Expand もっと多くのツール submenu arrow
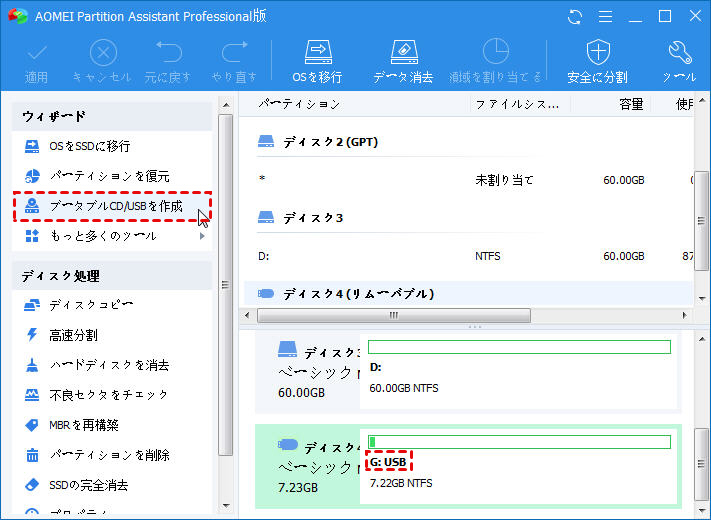 click(202, 236)
